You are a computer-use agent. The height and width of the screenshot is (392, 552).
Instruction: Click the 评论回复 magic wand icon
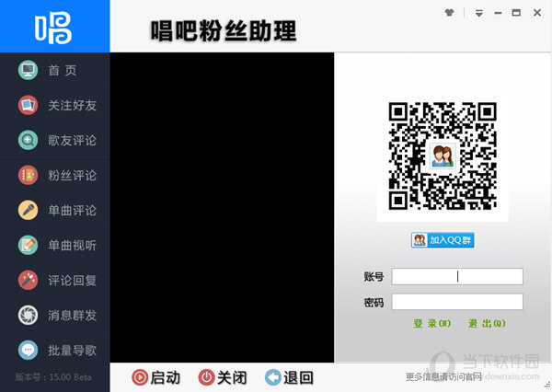28,280
